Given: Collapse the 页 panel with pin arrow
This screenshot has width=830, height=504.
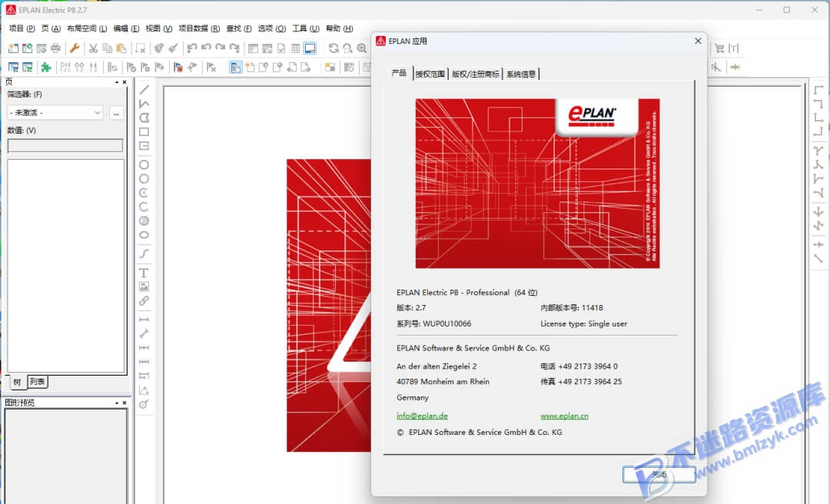Looking at the screenshot, I should (117, 82).
